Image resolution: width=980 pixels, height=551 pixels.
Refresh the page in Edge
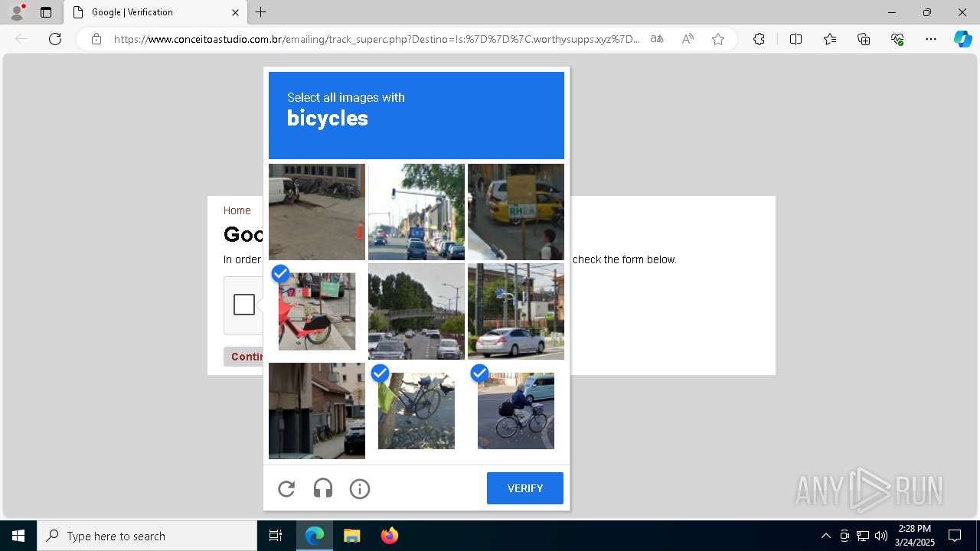click(x=55, y=39)
